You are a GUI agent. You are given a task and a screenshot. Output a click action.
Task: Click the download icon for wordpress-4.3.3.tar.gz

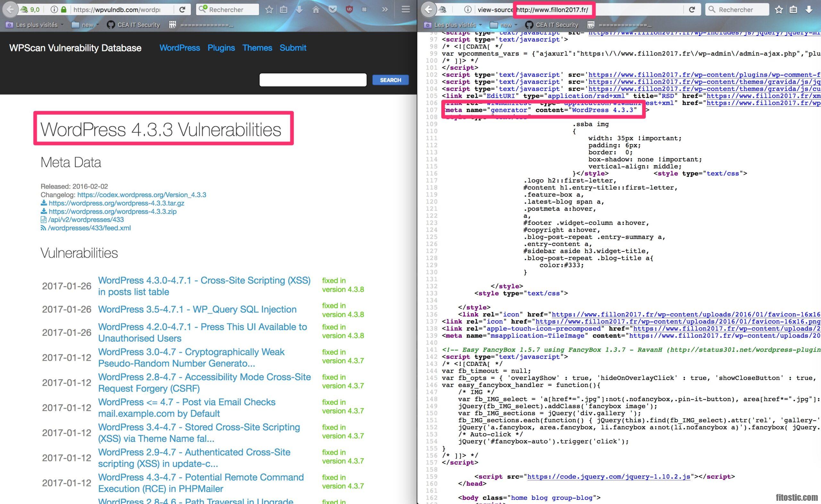coord(45,203)
